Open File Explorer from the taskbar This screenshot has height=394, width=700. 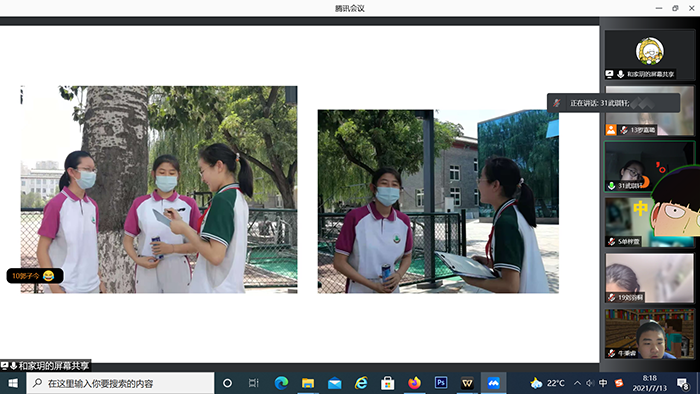pos(308,383)
